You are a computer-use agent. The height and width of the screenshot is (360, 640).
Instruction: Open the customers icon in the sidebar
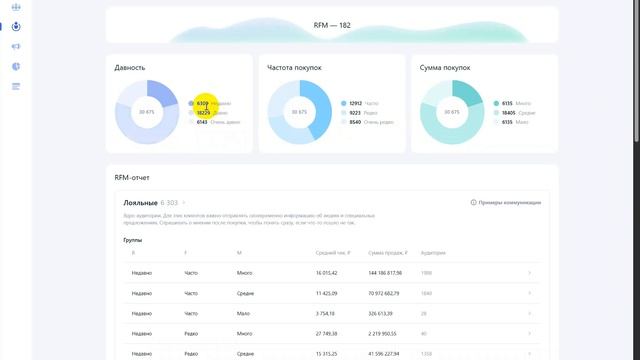pyautogui.click(x=16, y=27)
